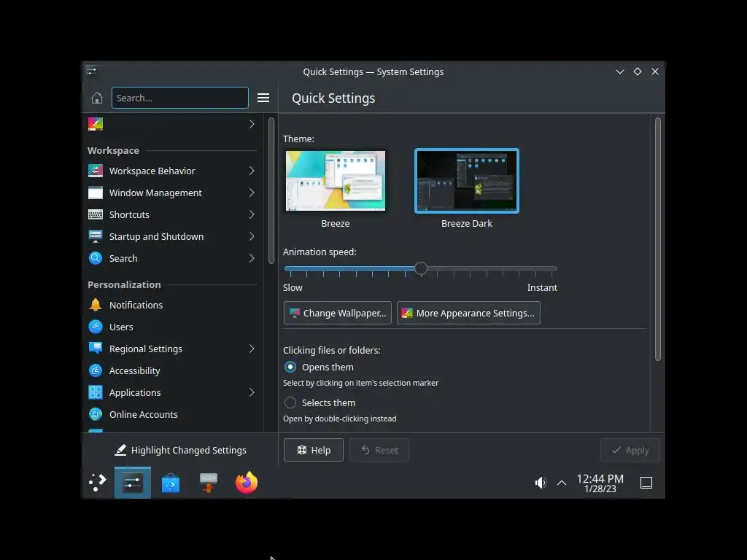Open Users settings

[x=172, y=327]
